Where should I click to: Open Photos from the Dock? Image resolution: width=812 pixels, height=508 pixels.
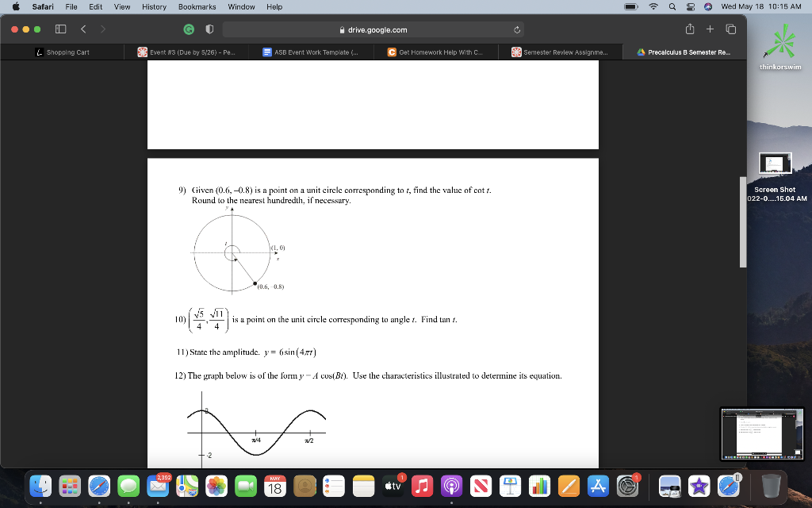[x=216, y=487]
